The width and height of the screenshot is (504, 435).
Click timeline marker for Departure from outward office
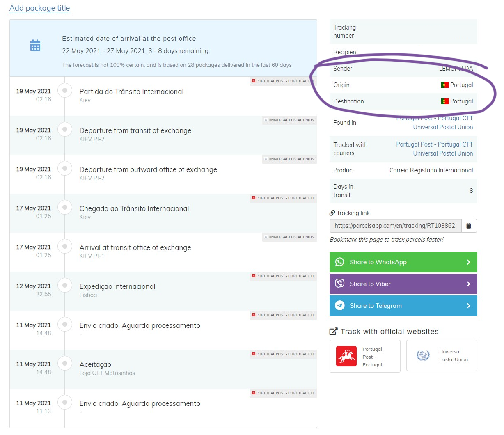pyautogui.click(x=65, y=168)
